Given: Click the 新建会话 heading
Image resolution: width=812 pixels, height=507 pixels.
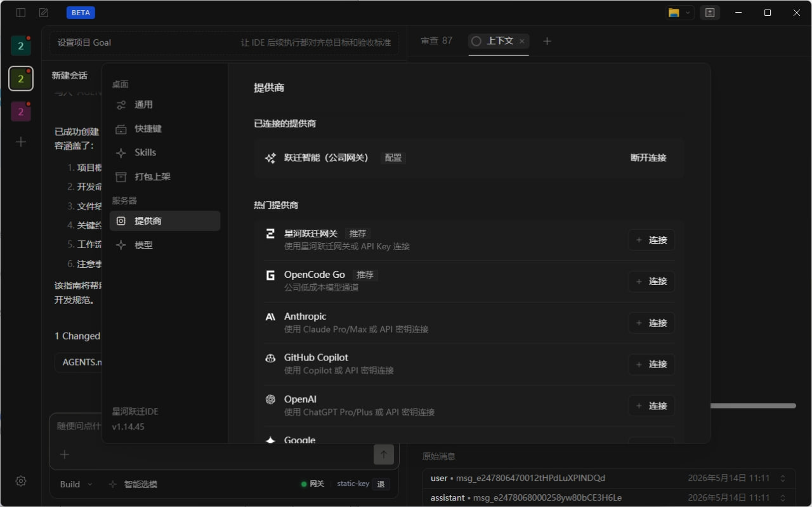Looking at the screenshot, I should pos(70,76).
